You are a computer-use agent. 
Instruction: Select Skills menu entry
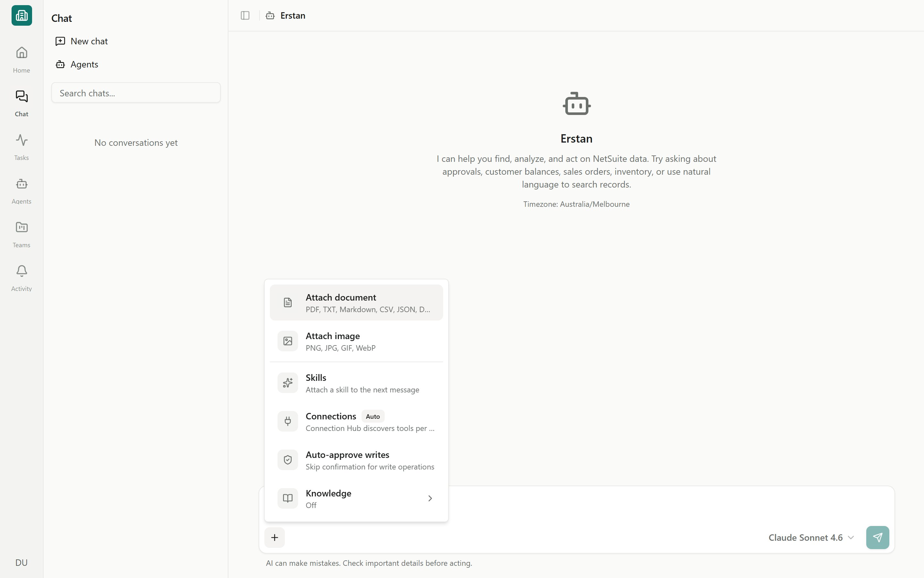[356, 383]
